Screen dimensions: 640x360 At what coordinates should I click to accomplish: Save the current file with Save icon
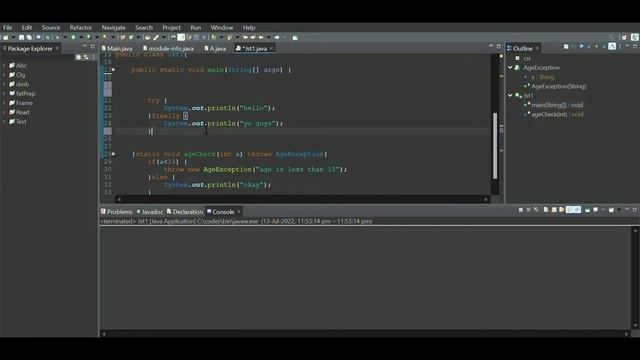coord(21,37)
